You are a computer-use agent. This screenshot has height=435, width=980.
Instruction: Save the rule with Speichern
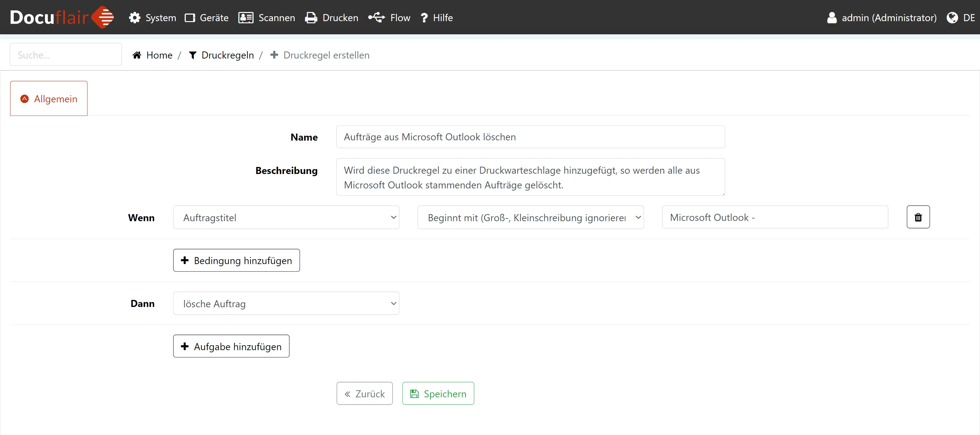click(x=438, y=394)
